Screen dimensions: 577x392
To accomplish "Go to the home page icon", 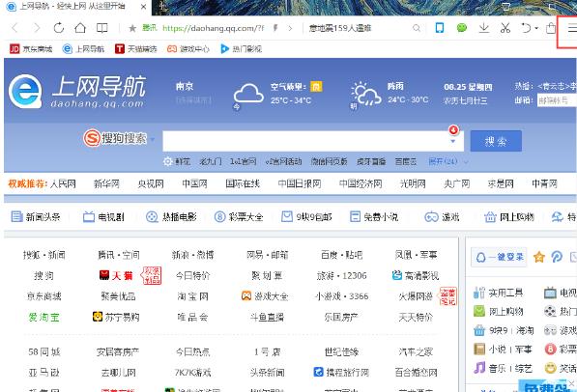I will pos(80,28).
